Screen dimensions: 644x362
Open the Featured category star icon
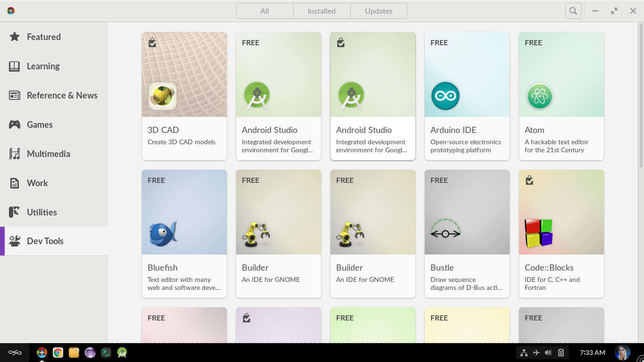[15, 37]
